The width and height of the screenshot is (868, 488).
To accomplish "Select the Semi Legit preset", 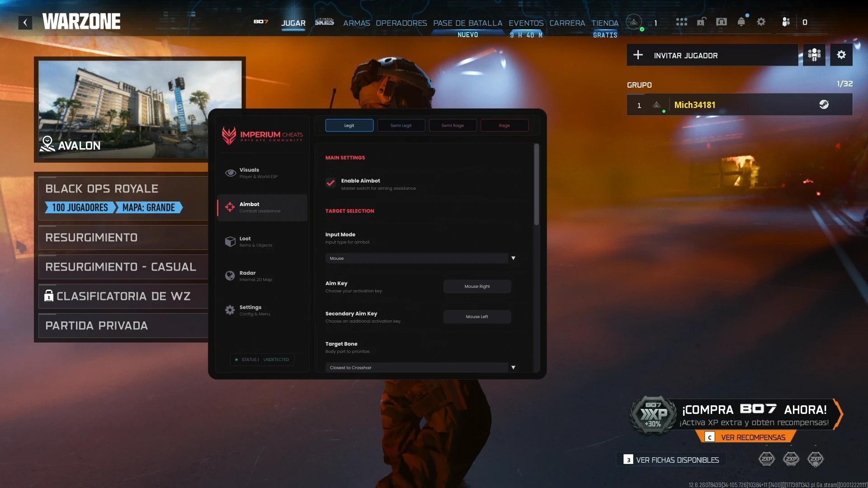I will (401, 125).
